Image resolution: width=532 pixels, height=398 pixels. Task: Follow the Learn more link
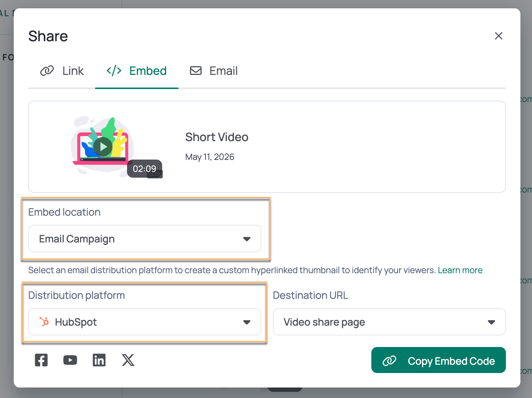pyautogui.click(x=460, y=270)
